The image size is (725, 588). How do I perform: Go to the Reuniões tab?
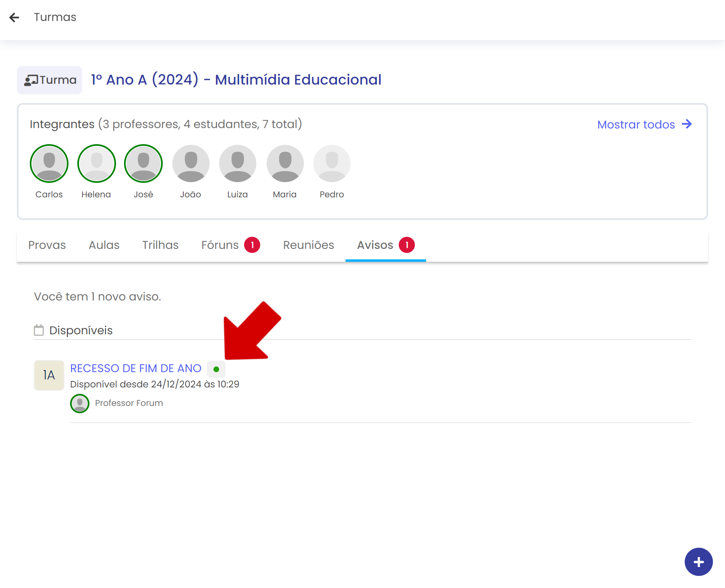point(309,245)
